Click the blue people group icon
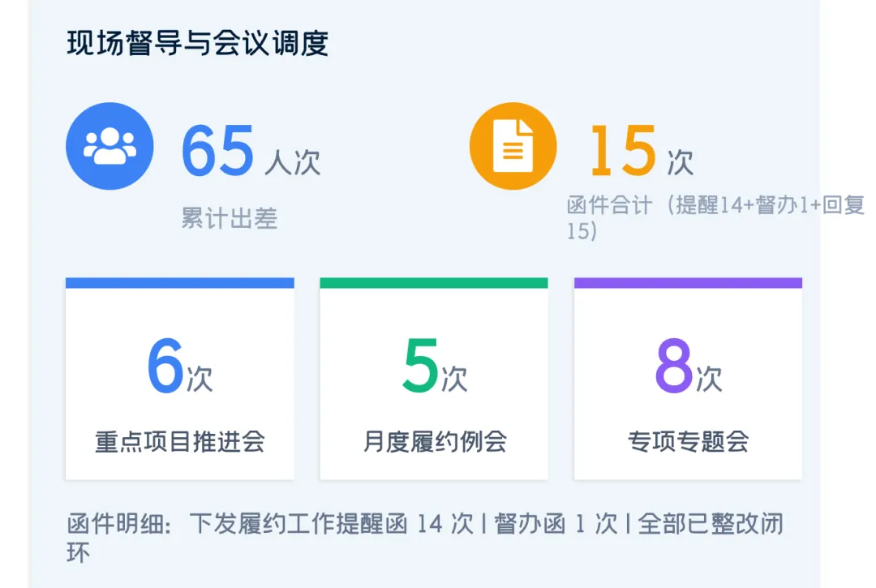The height and width of the screenshot is (588, 876). click(109, 146)
